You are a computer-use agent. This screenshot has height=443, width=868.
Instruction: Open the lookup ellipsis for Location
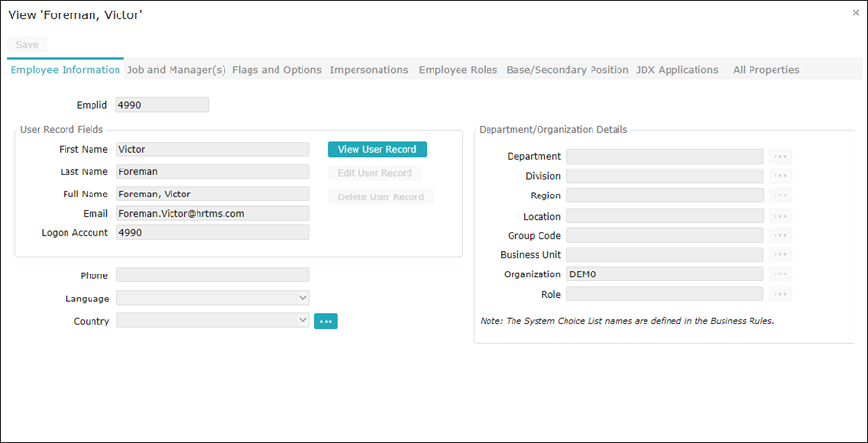coord(780,216)
